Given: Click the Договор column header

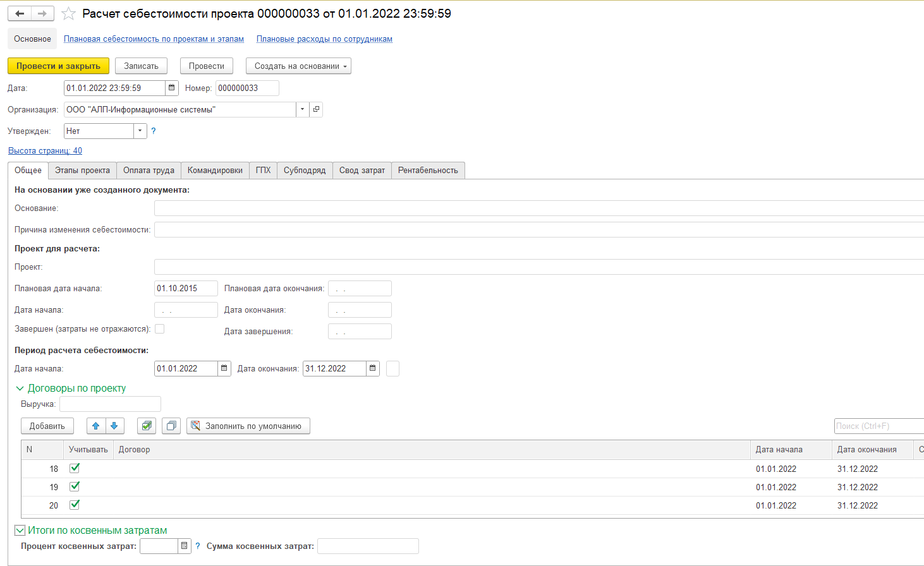Looking at the screenshot, I should coord(432,450).
